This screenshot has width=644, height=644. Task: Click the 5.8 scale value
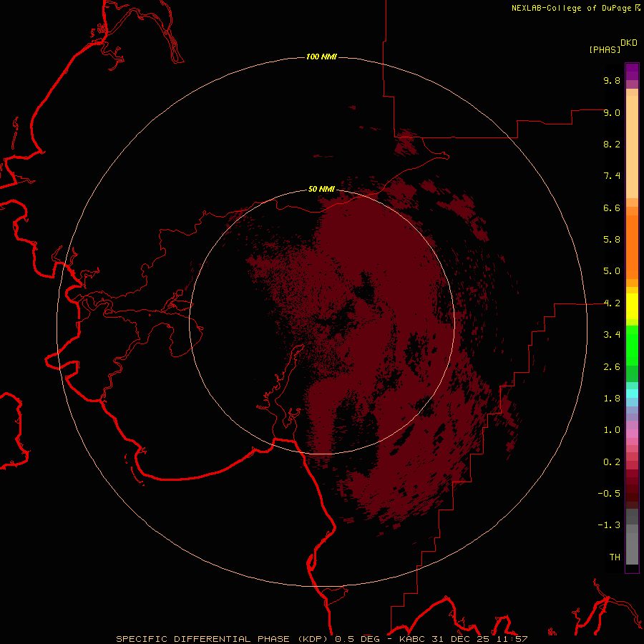[x=612, y=240]
